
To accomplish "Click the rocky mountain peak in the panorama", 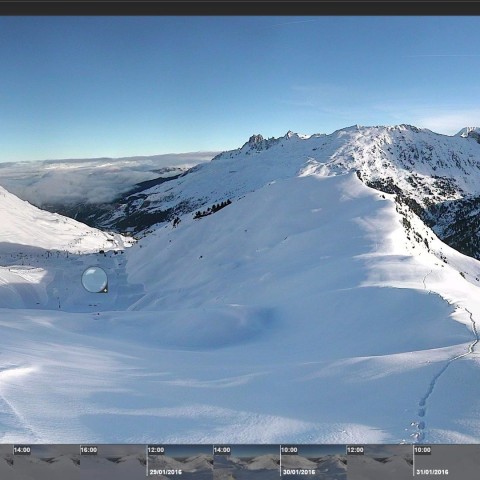I will click(x=256, y=142).
